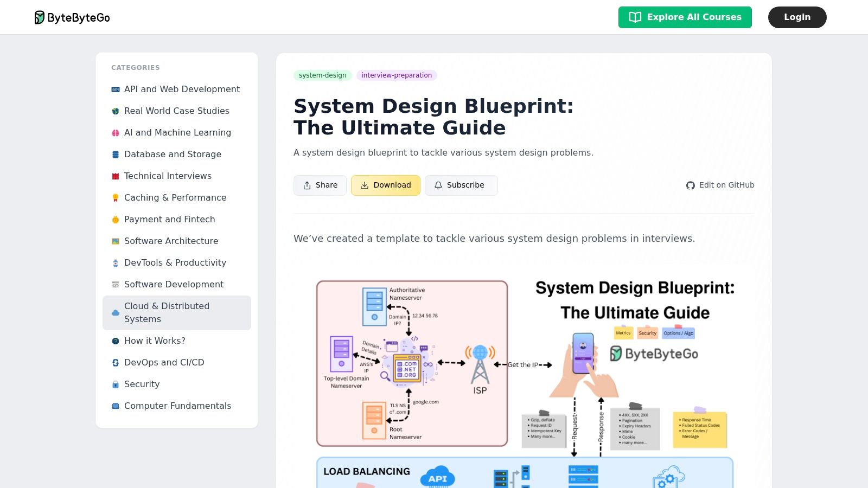
Task: Click the globe icon for Real World Case Studies
Action: click(x=116, y=111)
